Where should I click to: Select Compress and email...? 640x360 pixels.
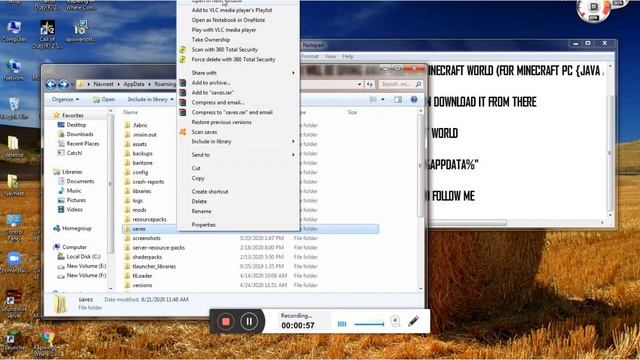click(218, 102)
